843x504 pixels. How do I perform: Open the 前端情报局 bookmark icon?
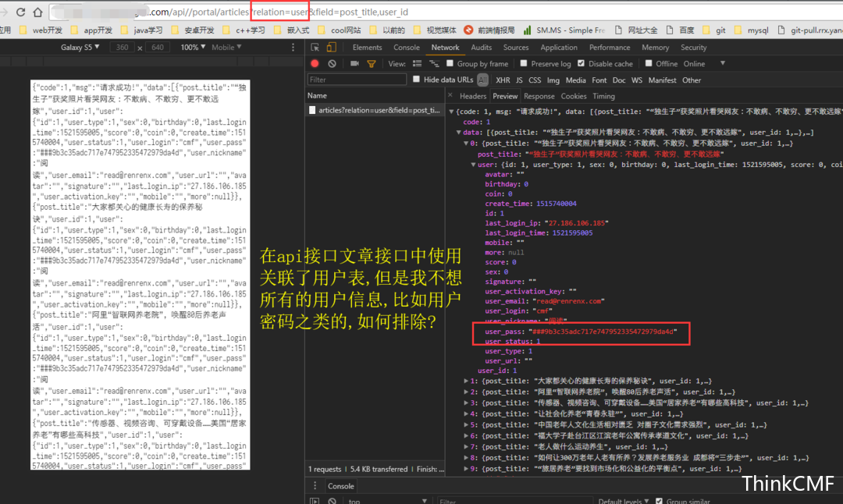click(x=468, y=30)
